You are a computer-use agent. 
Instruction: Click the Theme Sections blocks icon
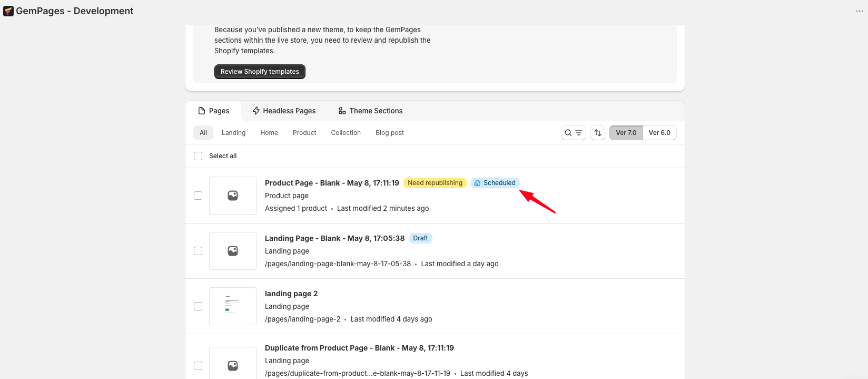342,111
